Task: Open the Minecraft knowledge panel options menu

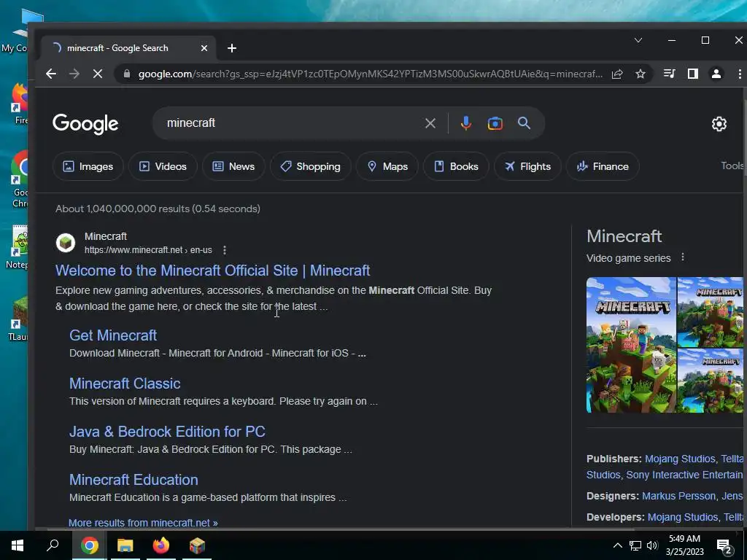Action: 683,257
